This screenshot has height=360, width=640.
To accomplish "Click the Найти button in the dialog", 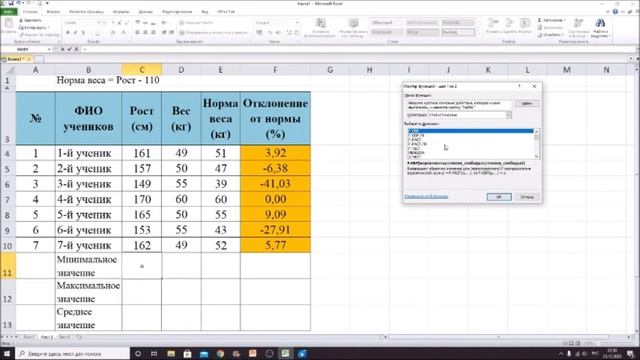I will click(x=527, y=104).
